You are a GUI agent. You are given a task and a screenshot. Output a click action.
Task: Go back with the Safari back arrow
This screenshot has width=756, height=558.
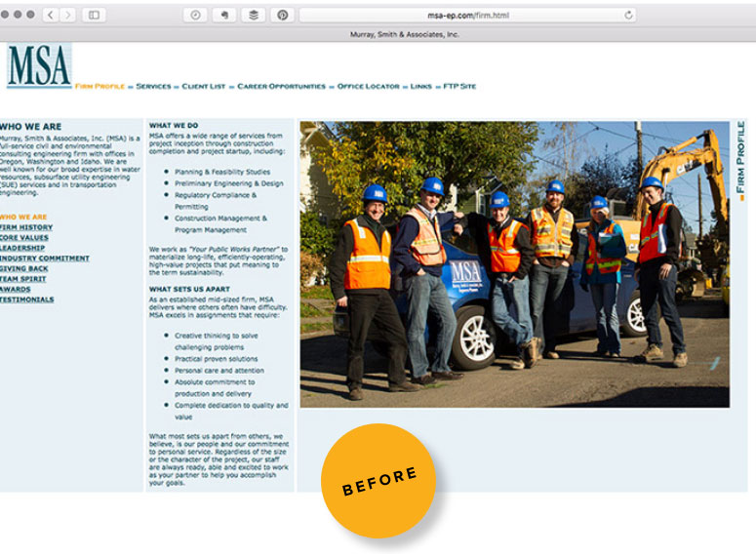click(x=51, y=15)
